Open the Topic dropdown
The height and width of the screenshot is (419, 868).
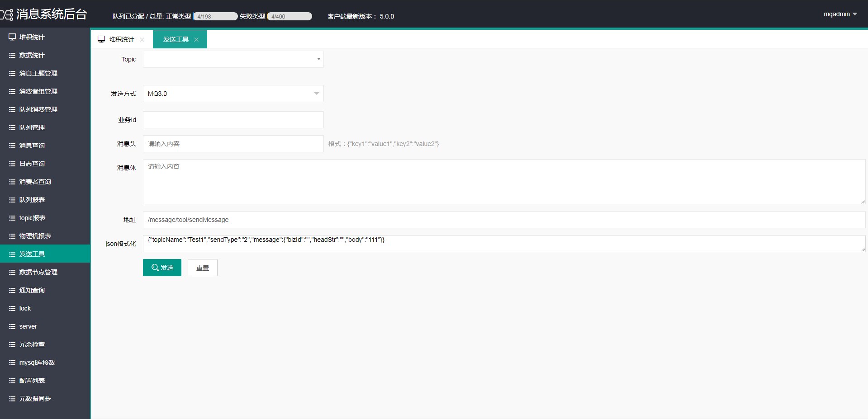click(x=233, y=59)
